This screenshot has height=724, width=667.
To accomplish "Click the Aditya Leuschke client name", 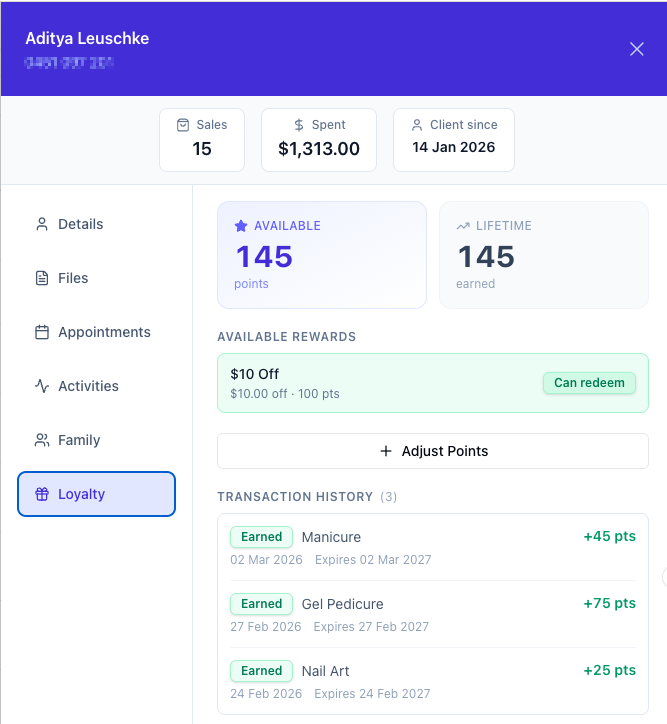I will click(x=87, y=38).
